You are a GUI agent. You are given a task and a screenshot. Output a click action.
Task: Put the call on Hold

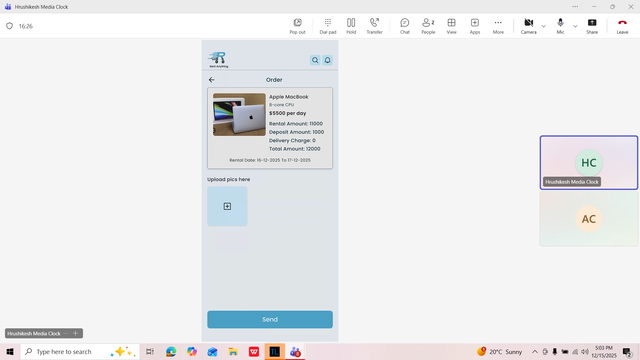[351, 26]
